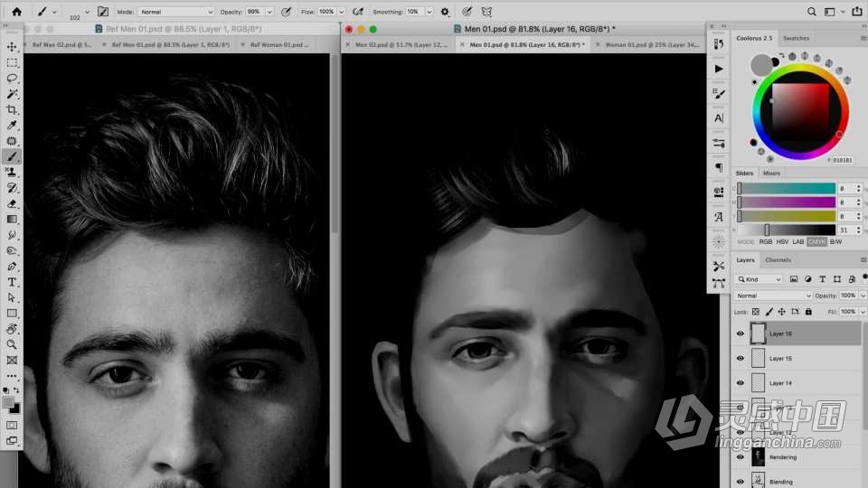Select Layer 15 thumbnail
This screenshot has width=868, height=488.
coord(758,359)
